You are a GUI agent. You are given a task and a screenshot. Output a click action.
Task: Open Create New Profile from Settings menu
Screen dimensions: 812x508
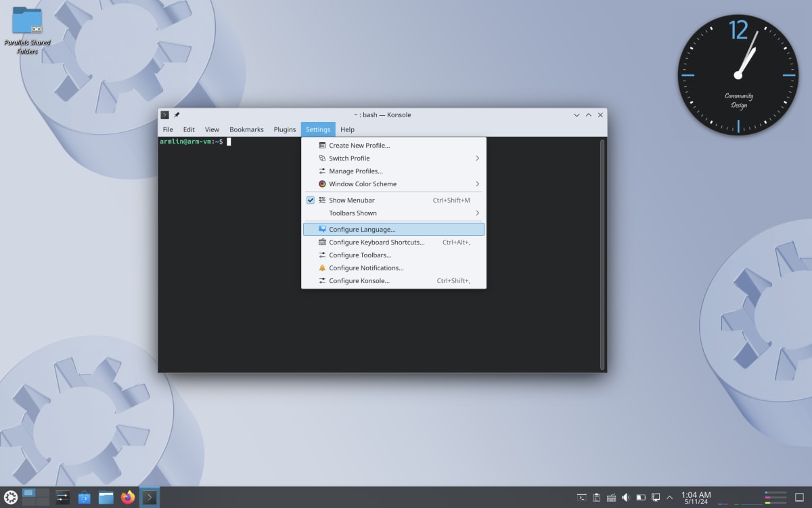pyautogui.click(x=394, y=146)
